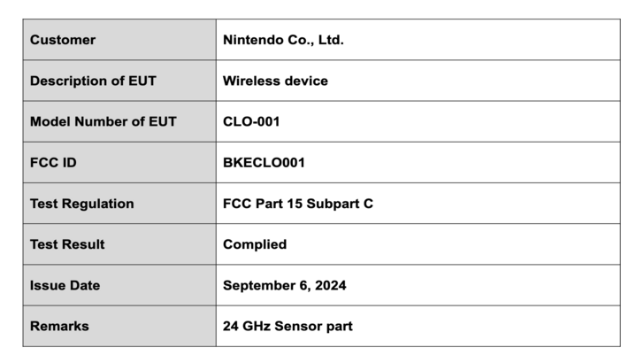This screenshot has width=644, height=363.
Task: Click the word Nintendo
Action: tap(251, 40)
